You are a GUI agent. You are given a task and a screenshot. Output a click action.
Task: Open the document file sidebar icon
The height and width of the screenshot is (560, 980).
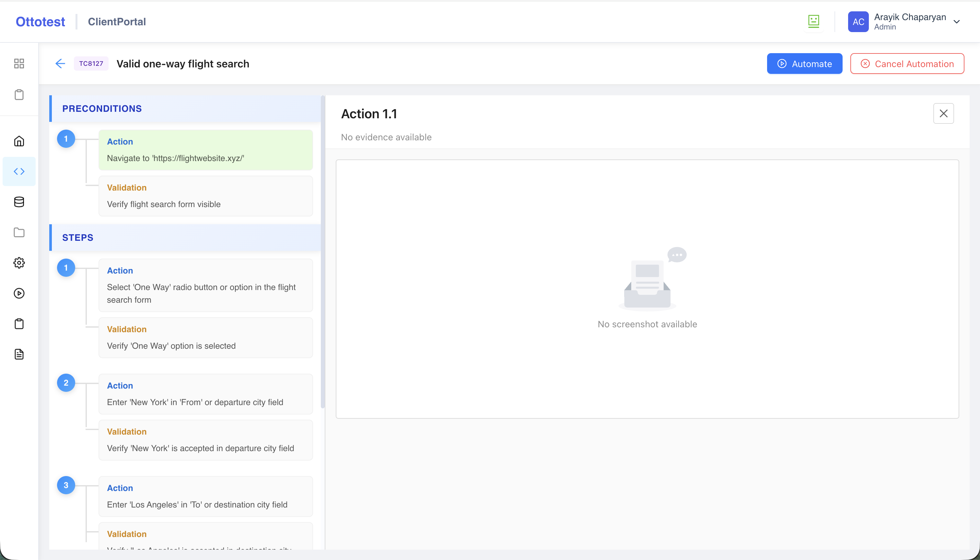click(19, 354)
